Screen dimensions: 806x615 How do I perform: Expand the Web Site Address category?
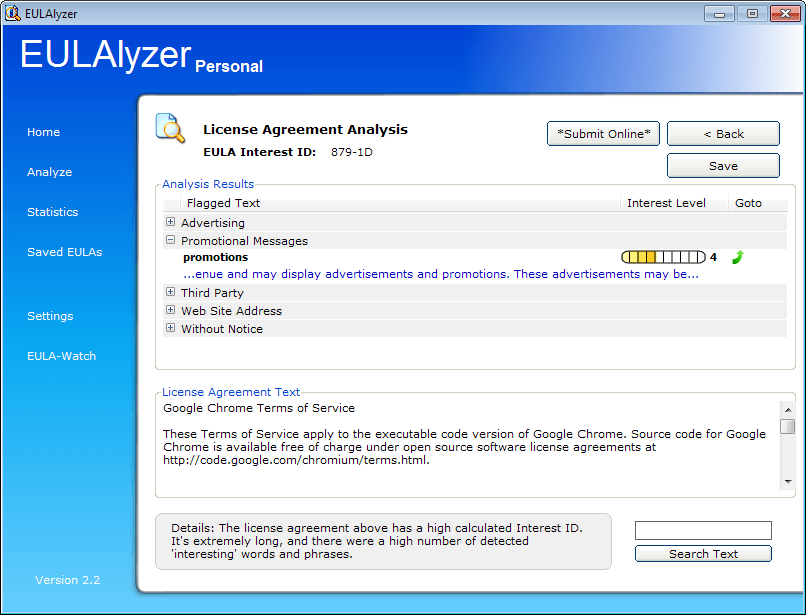pos(170,310)
